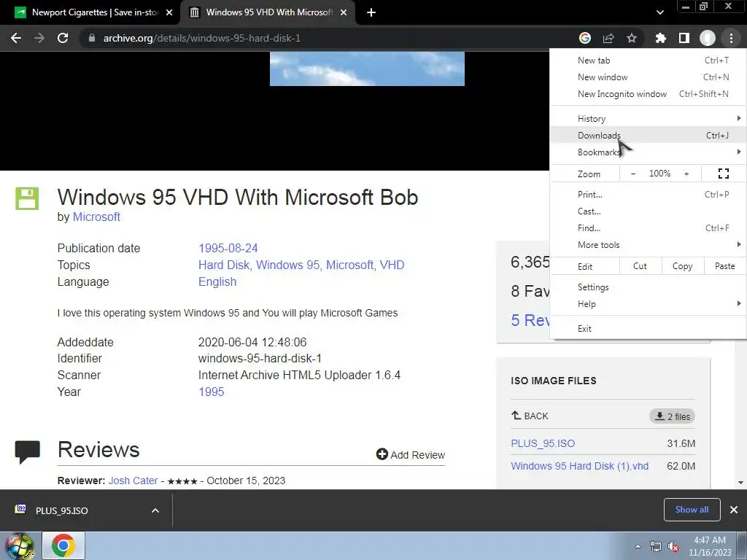The height and width of the screenshot is (560, 747).
Task: Click the network tray icon
Action: pos(656,547)
